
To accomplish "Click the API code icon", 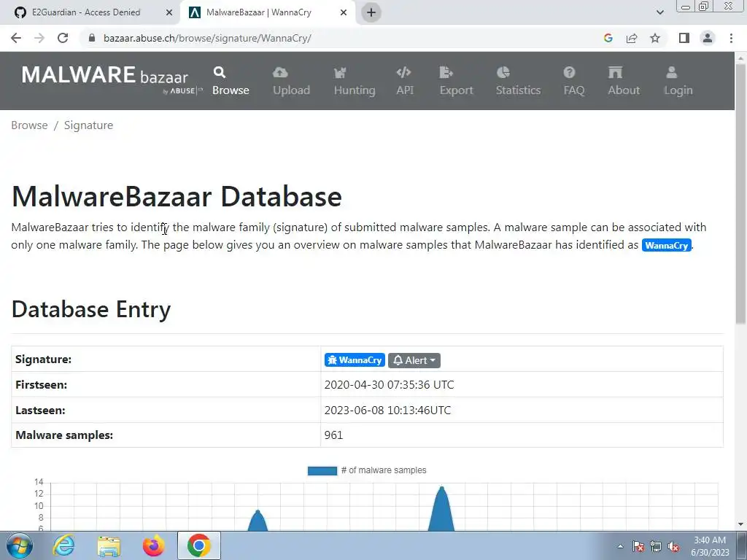I will [403, 72].
